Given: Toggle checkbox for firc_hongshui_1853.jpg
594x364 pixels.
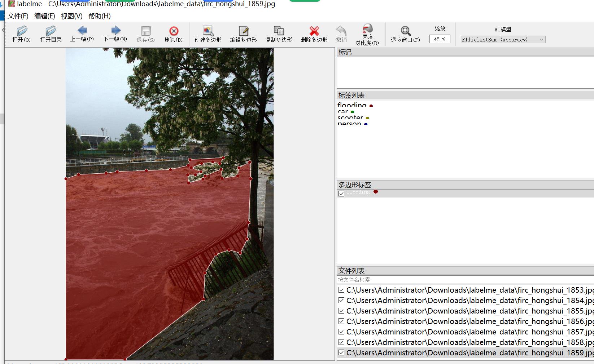Looking at the screenshot, I should 341,290.
